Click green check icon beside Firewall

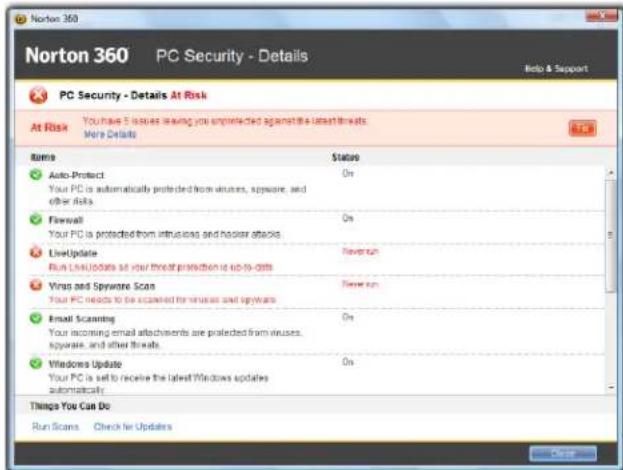point(36,219)
